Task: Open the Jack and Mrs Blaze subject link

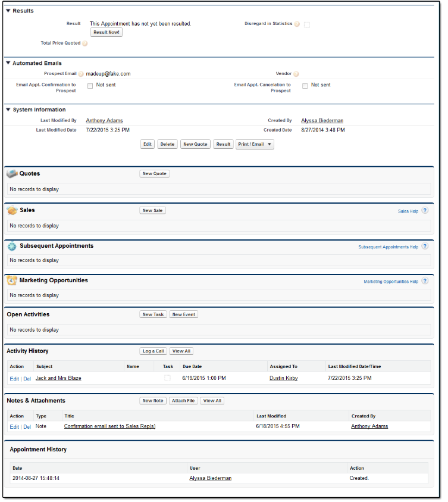Action: (x=58, y=378)
